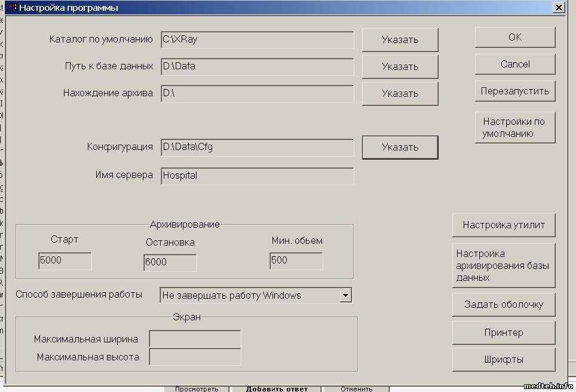The image size is (576, 392).
Task: Click the Задать оболочку button
Action: 504,305
